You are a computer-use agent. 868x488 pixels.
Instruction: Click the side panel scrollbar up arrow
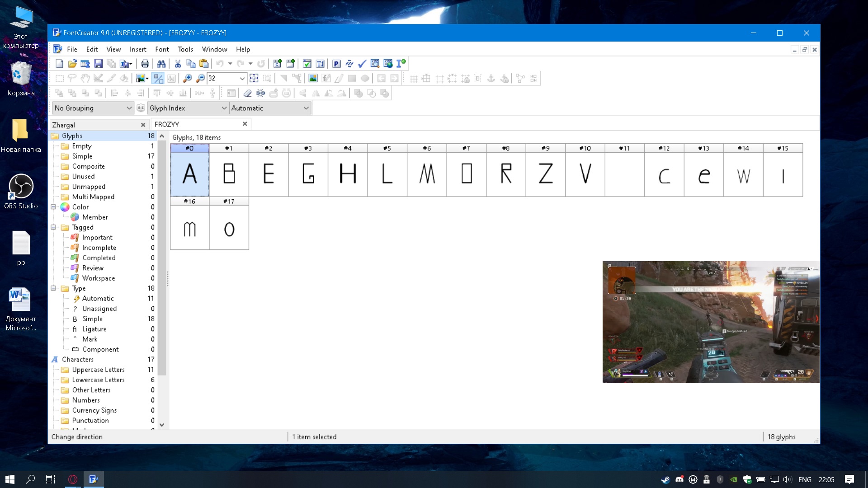pyautogui.click(x=161, y=136)
